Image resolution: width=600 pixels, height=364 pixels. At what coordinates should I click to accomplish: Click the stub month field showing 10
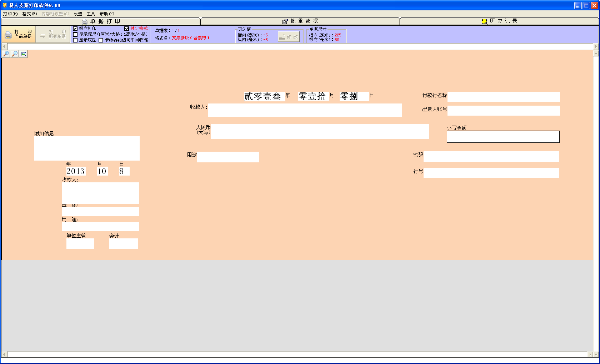(x=102, y=171)
